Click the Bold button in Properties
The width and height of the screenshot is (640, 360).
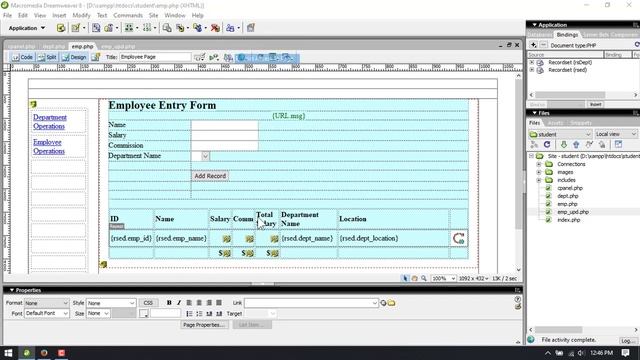169,302
